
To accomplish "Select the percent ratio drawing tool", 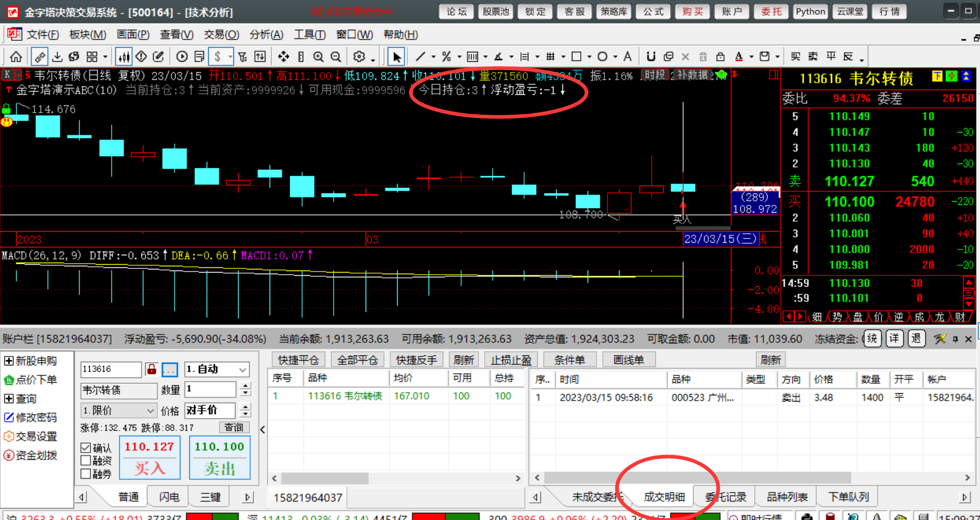I will tap(446, 57).
